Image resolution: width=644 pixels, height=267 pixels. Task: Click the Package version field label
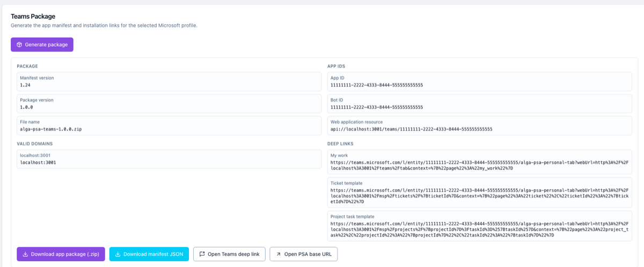(x=36, y=100)
